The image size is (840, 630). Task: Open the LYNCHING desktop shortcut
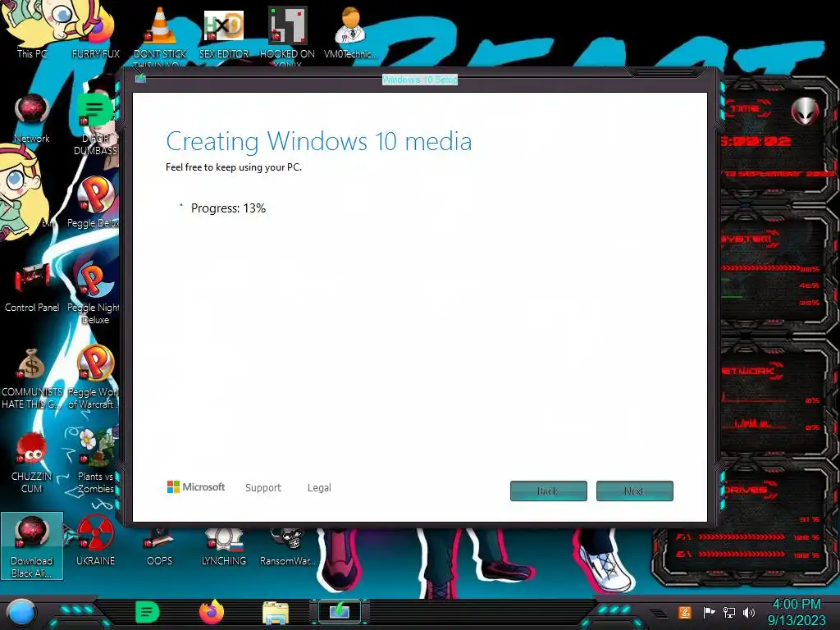tap(223, 546)
